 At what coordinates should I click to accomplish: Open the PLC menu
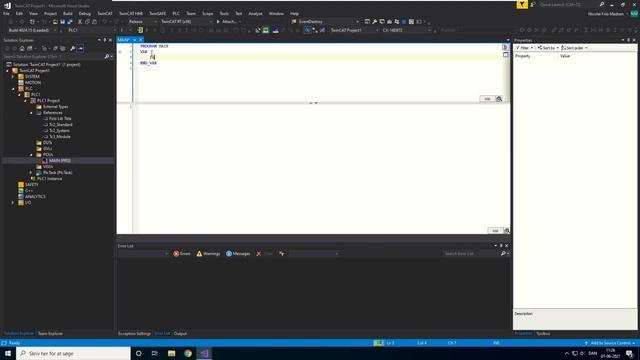(176, 13)
